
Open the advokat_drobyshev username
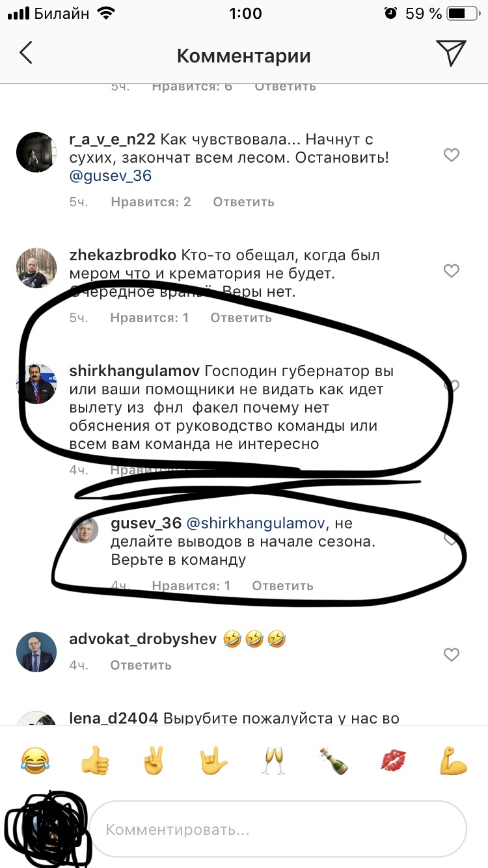point(142,640)
